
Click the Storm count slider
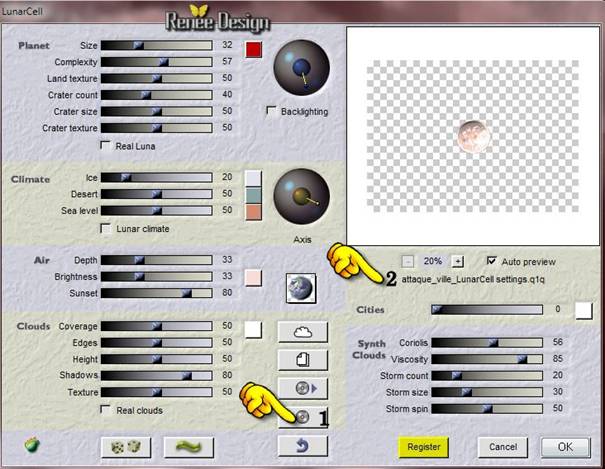[x=487, y=375]
